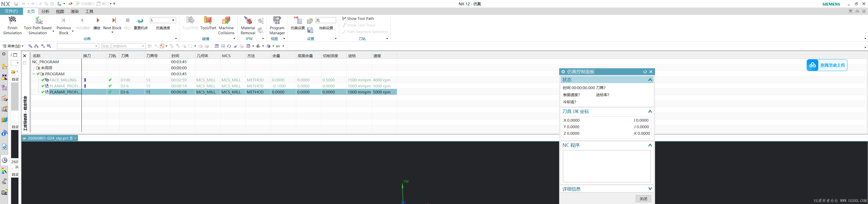The image size is (868, 204).
Task: Open 仿真设置 simulation settings
Action: point(297,23)
